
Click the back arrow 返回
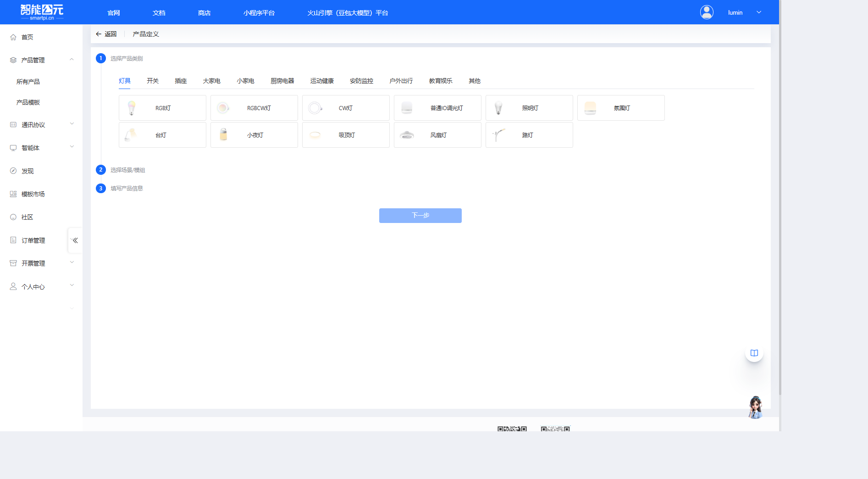[x=106, y=34]
